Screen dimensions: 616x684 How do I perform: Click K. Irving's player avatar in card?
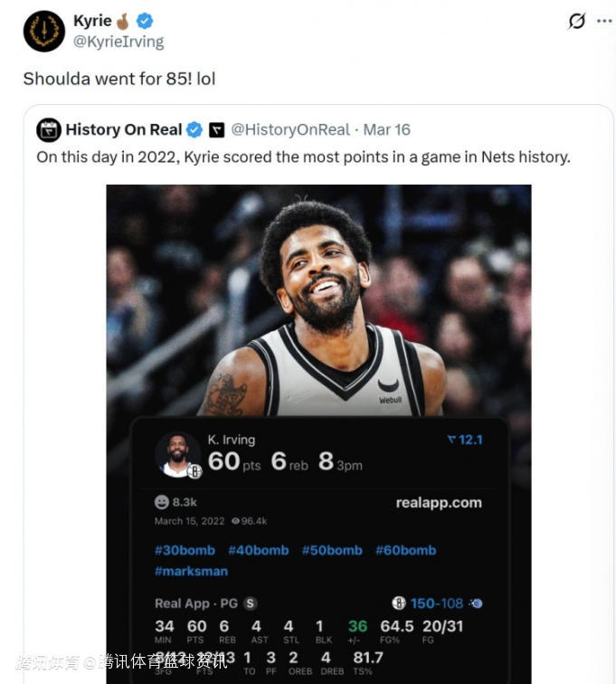pyautogui.click(x=178, y=454)
